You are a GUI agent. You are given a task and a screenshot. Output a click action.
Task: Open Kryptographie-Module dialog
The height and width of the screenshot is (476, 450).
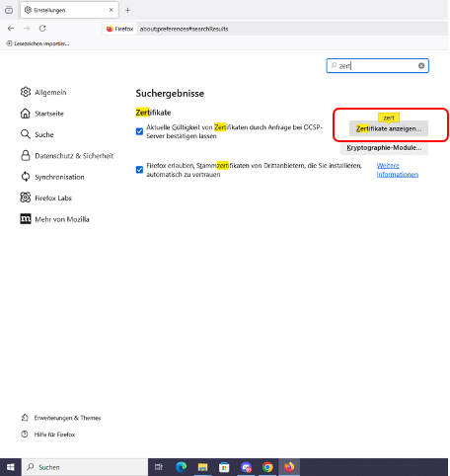coord(384,148)
